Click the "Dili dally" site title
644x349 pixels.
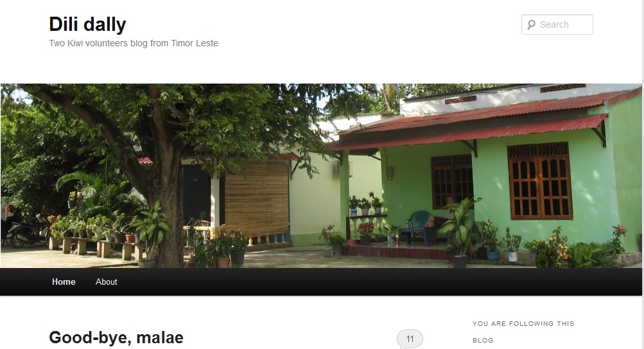click(x=87, y=24)
